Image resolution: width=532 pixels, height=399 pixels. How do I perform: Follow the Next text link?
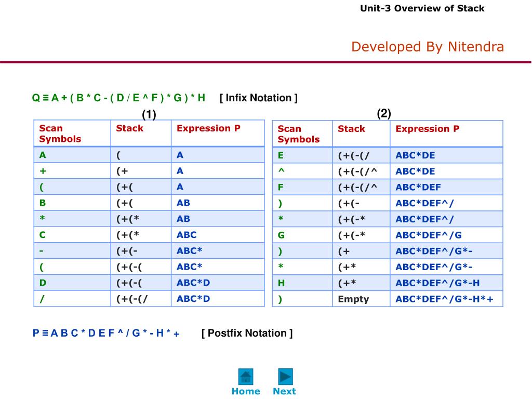[284, 391]
